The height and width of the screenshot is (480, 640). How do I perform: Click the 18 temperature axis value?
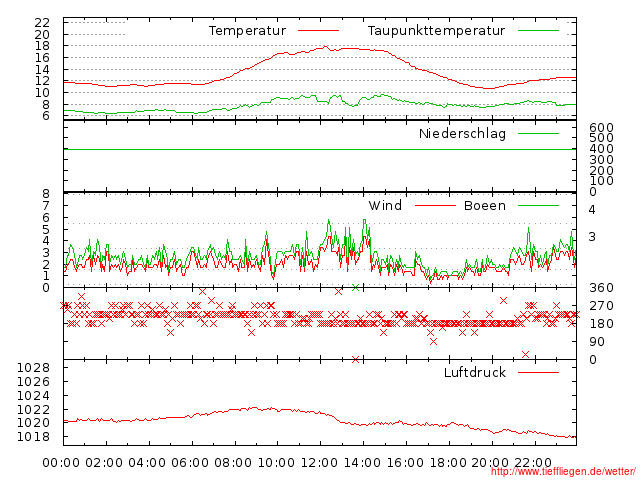[42, 46]
